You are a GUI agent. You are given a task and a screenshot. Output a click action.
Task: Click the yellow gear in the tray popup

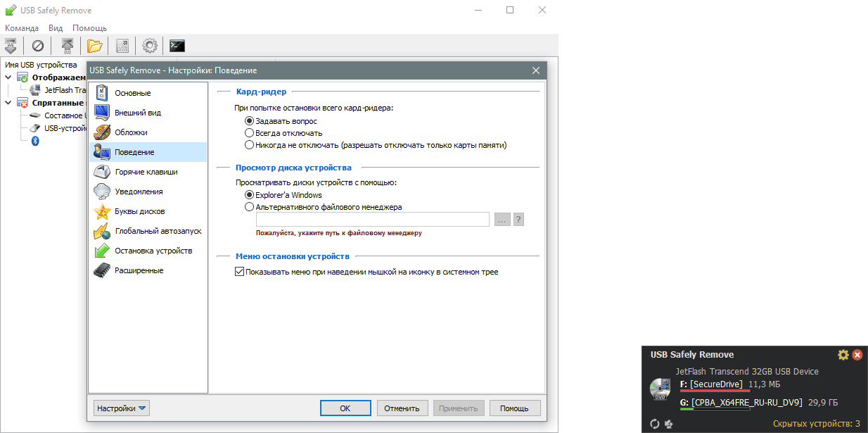(843, 355)
